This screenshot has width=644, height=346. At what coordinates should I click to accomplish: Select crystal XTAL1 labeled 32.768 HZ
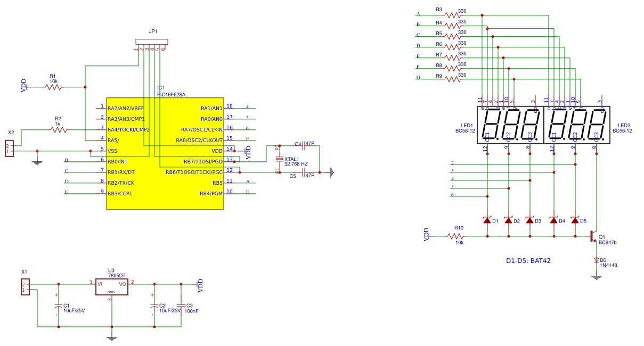279,159
